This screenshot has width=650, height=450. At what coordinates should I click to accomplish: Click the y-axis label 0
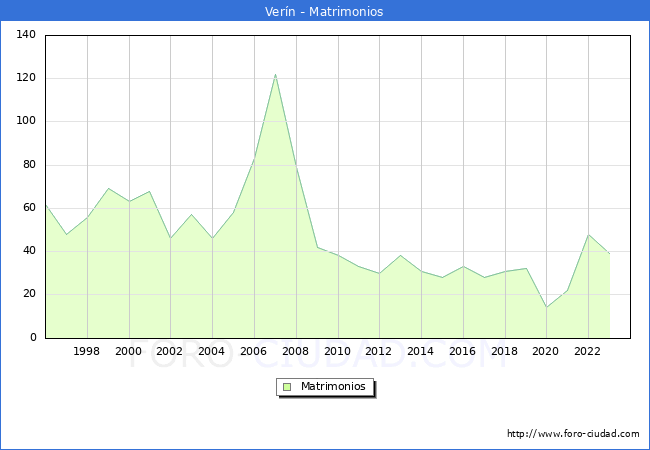coord(33,337)
